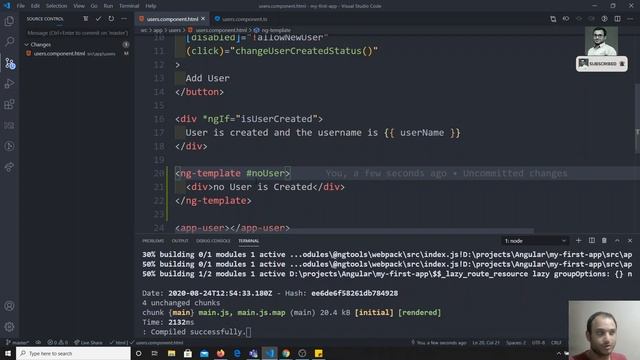Open the Explorer view in activity bar
Screen dimensions: 640x360
pos(9,21)
